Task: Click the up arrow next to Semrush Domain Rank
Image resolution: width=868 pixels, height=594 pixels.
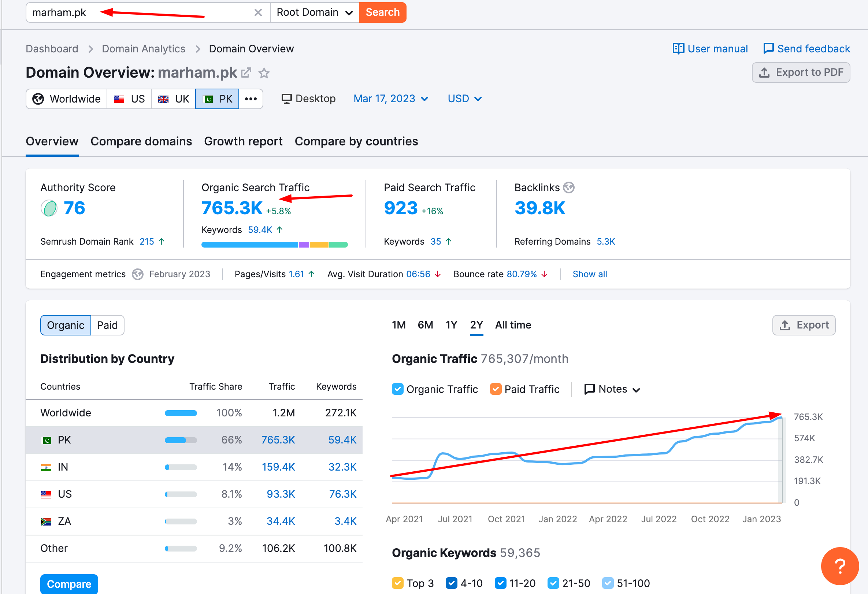Action: click(x=162, y=242)
